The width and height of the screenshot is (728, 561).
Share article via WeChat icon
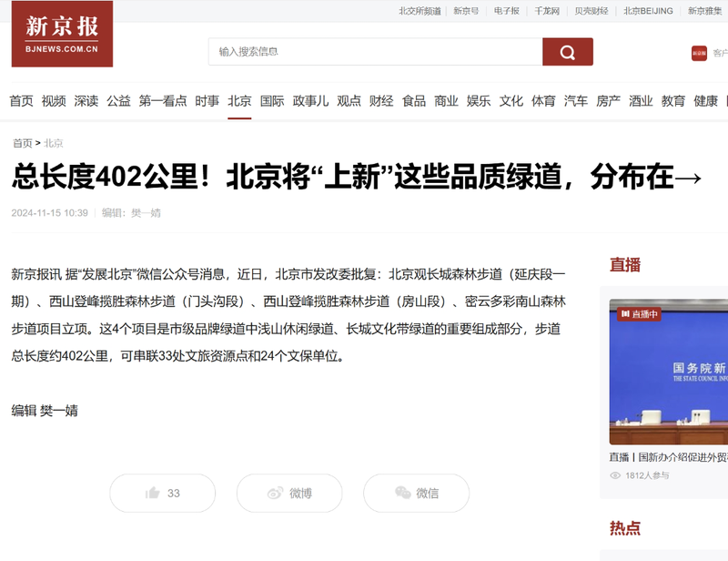click(x=402, y=493)
